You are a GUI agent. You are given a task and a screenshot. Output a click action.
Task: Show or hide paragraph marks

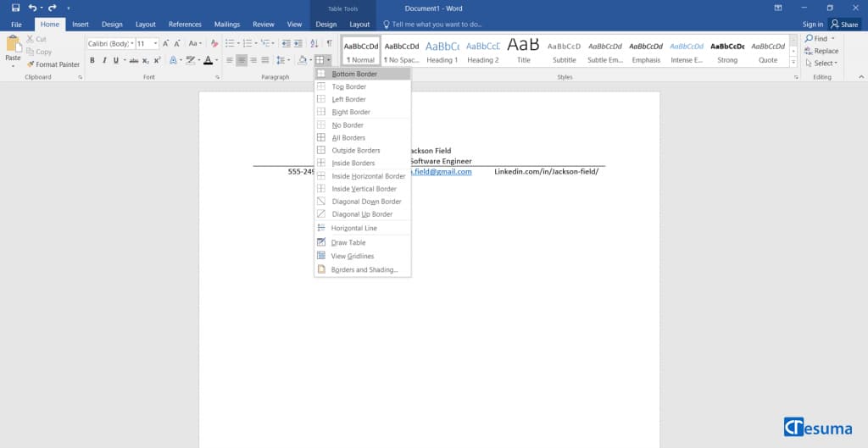point(330,43)
